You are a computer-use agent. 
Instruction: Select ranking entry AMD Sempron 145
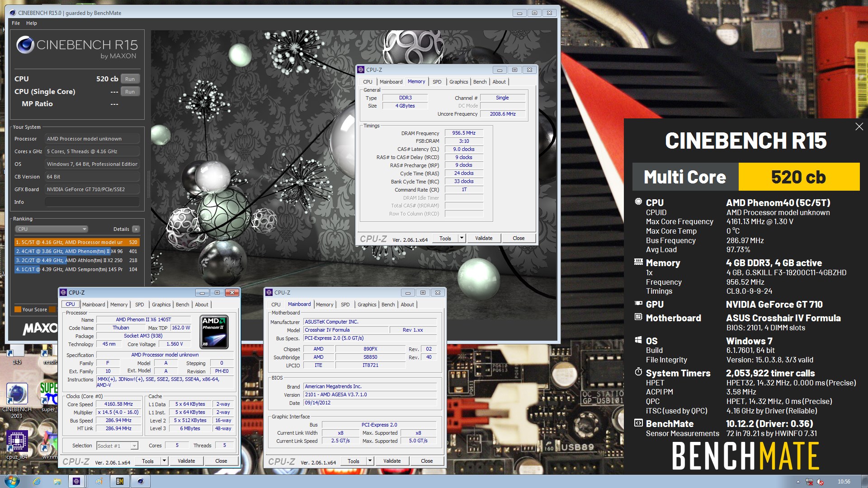coord(77,269)
